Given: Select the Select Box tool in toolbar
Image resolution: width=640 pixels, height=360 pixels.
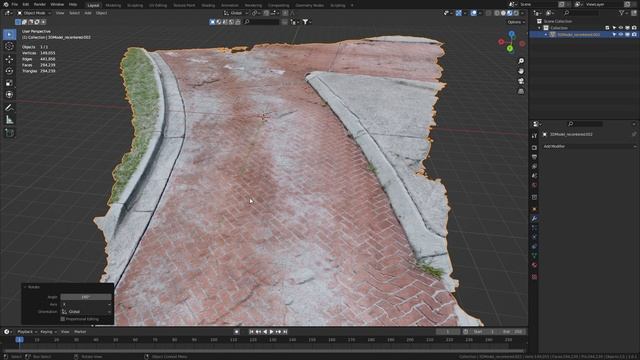Looking at the screenshot, I should (x=9, y=35).
